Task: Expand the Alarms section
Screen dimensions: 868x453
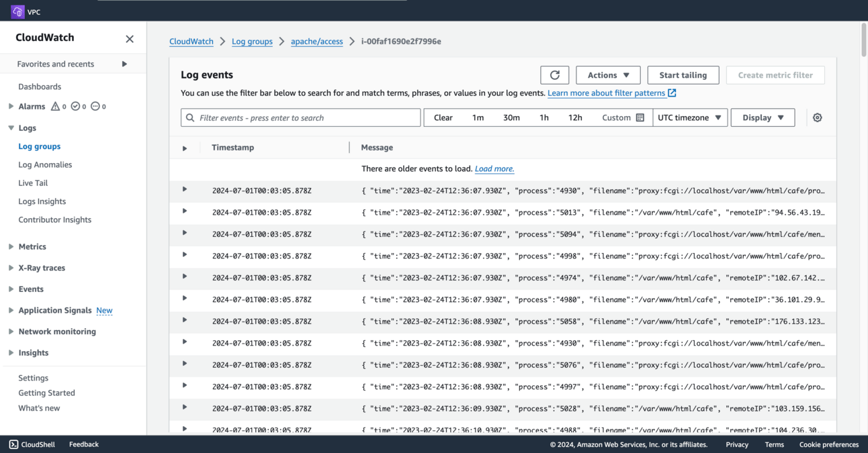Action: click(11, 106)
